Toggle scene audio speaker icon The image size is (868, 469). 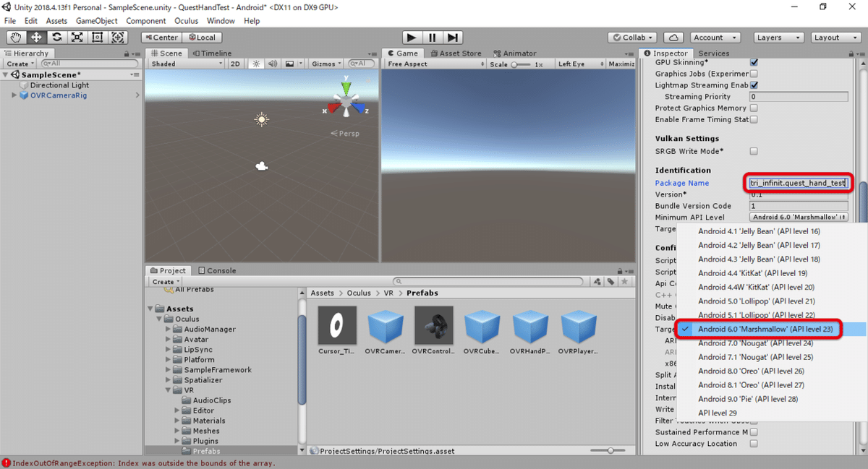[x=273, y=64]
